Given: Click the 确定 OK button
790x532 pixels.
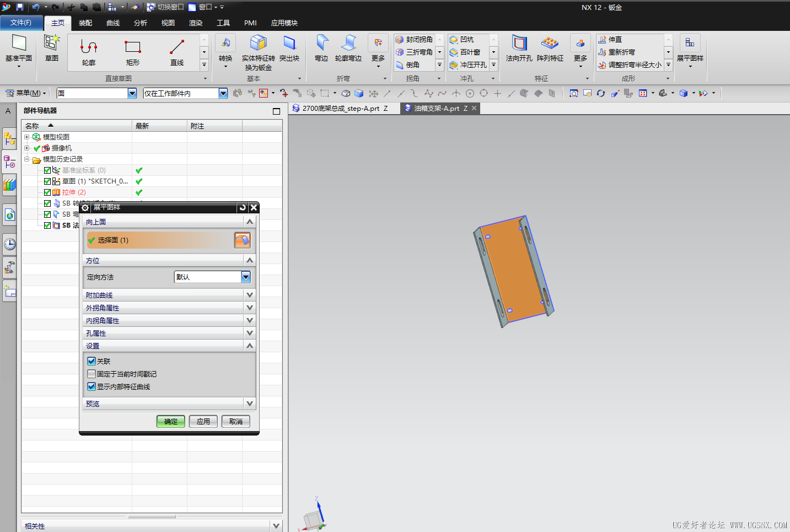Looking at the screenshot, I should [171, 421].
